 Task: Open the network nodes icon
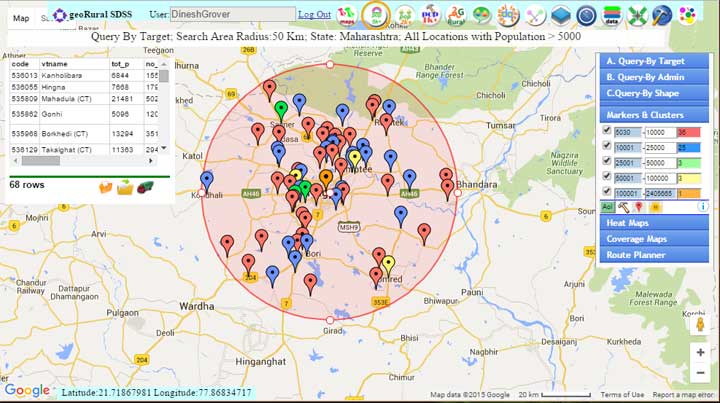click(x=535, y=16)
